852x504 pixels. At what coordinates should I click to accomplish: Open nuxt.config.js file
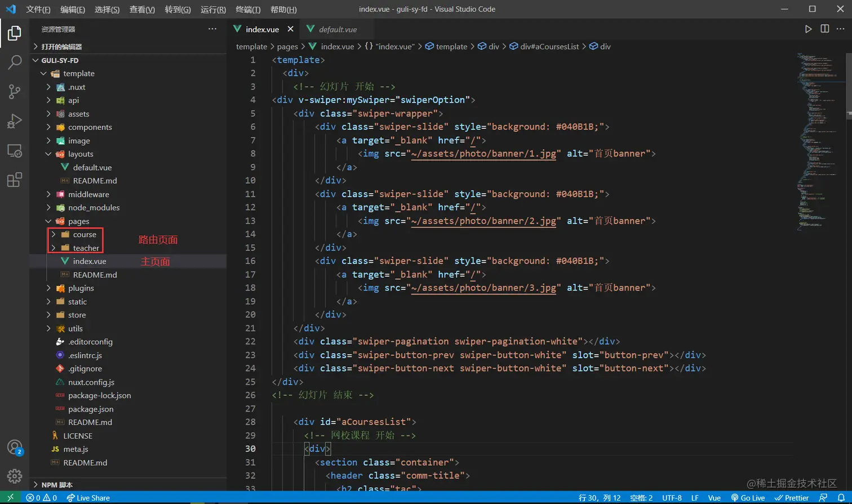[x=128, y=382]
